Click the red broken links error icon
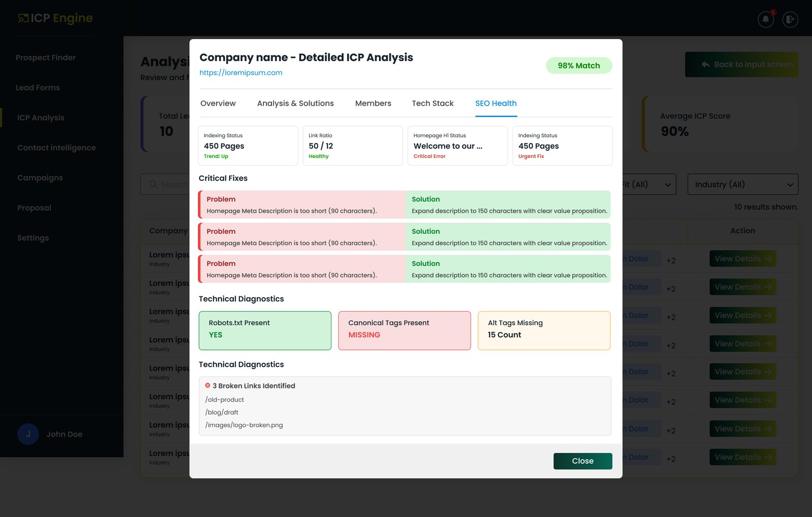Screen dimensions: 812x517 tap(208, 385)
